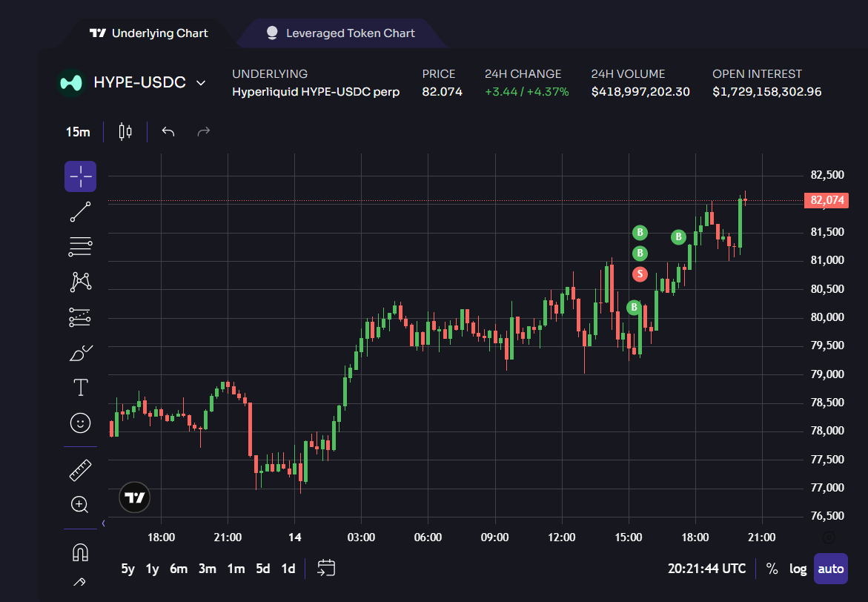Click the red S sell marker
This screenshot has height=602, width=868.
coord(640,274)
